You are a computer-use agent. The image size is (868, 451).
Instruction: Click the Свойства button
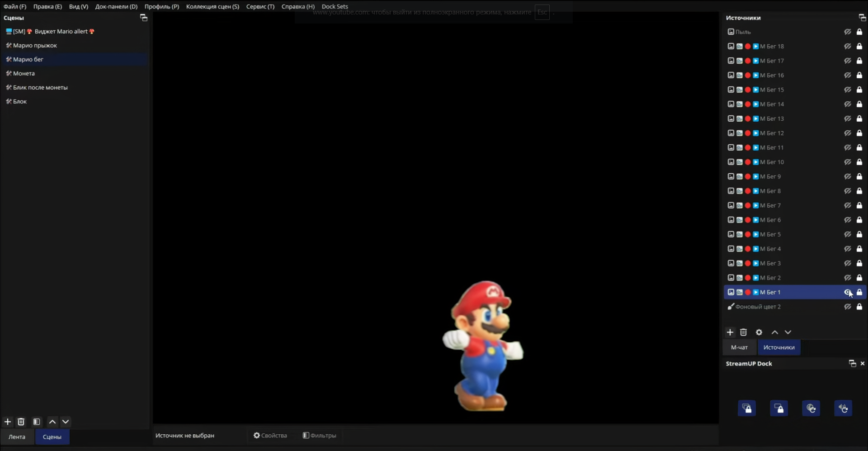(x=270, y=435)
